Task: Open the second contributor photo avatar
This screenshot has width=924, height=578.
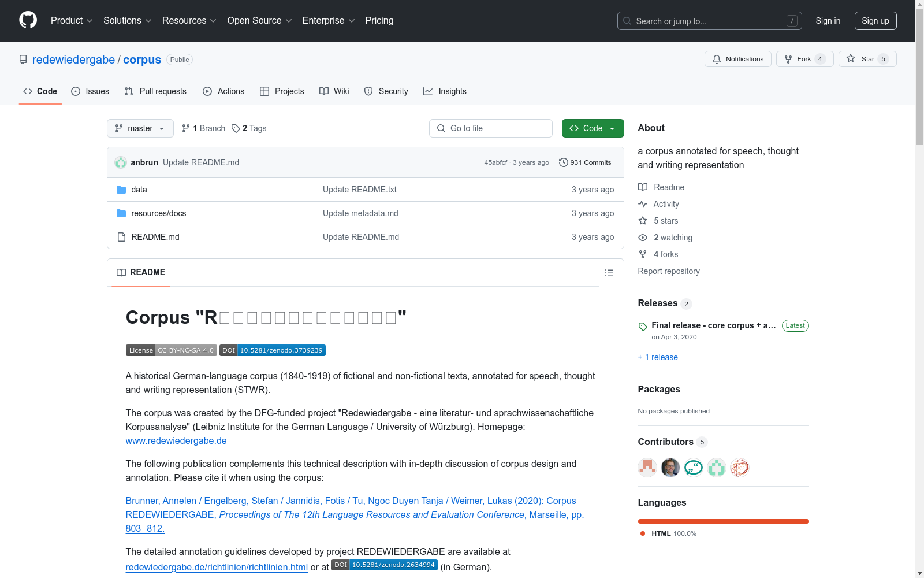Action: pyautogui.click(x=670, y=468)
